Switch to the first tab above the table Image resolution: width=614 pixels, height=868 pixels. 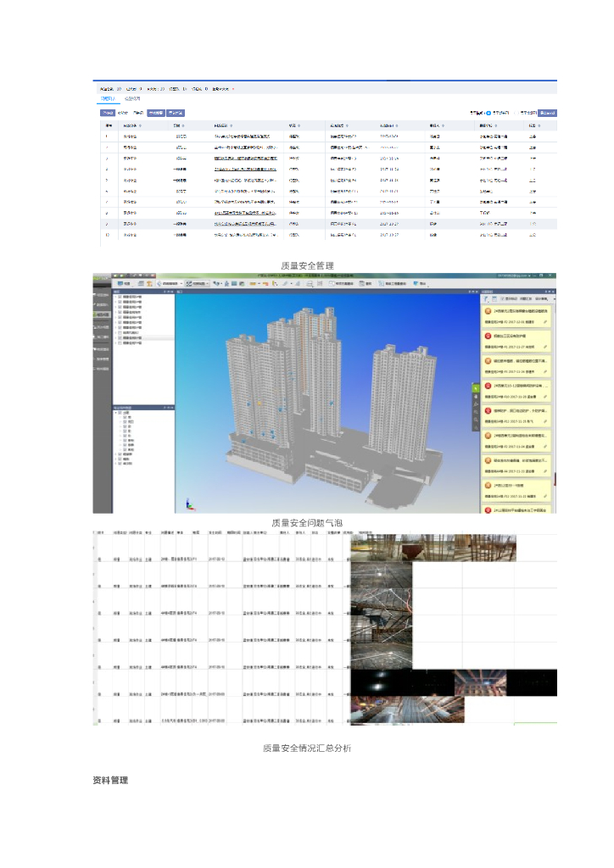106,99
